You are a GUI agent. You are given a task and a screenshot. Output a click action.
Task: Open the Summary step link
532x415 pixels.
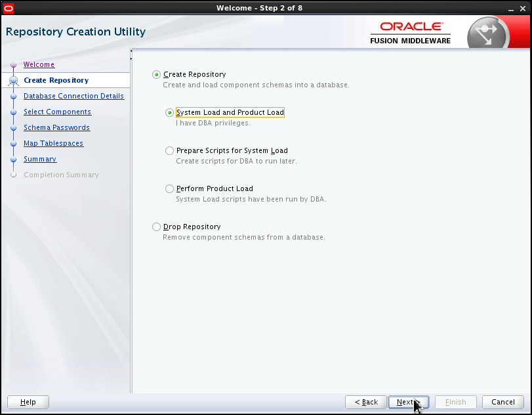(40, 159)
